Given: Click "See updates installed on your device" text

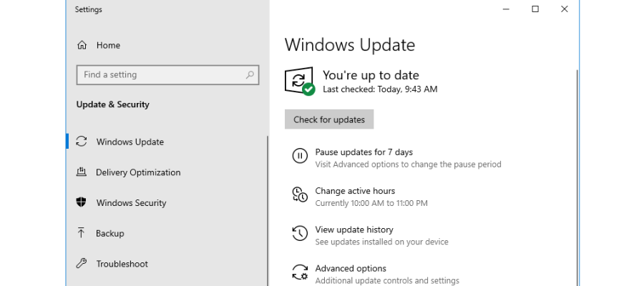Looking at the screenshot, I should tap(381, 242).
